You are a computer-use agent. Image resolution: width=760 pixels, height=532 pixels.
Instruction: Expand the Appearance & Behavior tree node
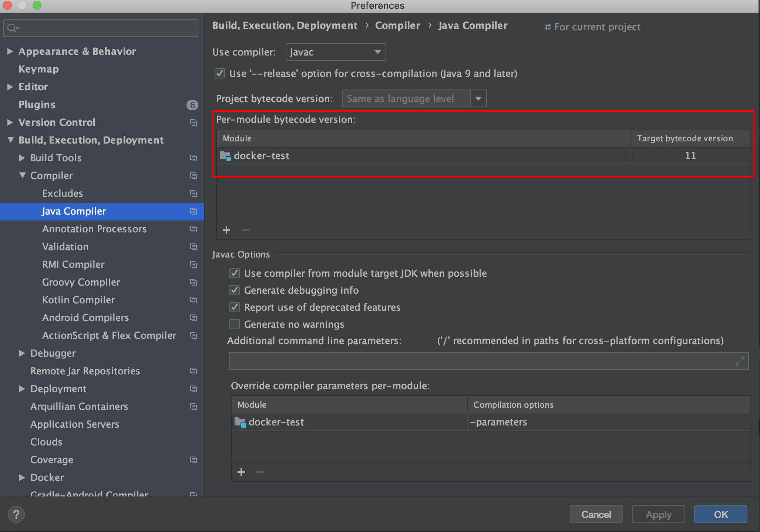(x=10, y=51)
